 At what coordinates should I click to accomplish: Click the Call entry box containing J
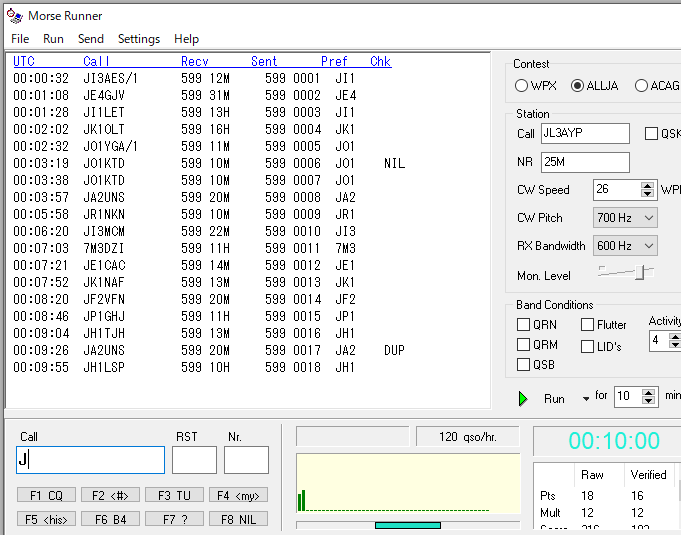coord(90,460)
